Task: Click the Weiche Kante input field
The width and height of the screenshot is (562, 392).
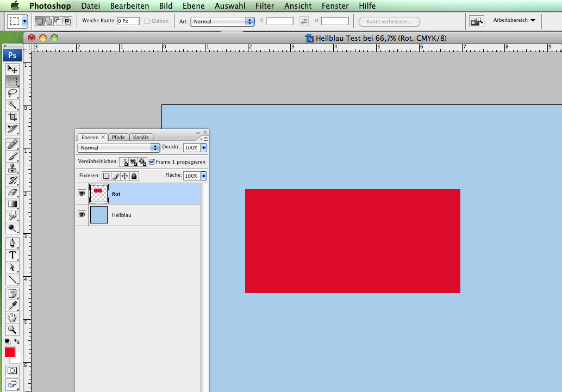Action: [x=128, y=21]
